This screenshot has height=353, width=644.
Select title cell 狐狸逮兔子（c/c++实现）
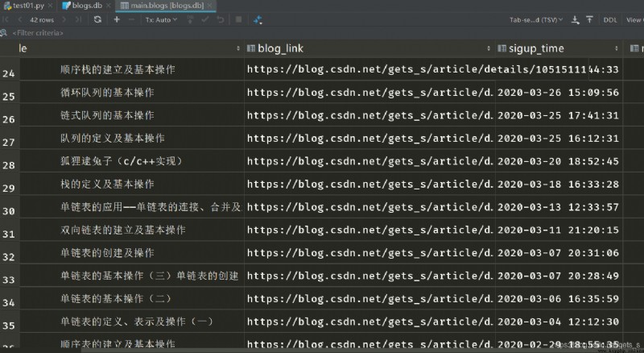click(x=131, y=161)
